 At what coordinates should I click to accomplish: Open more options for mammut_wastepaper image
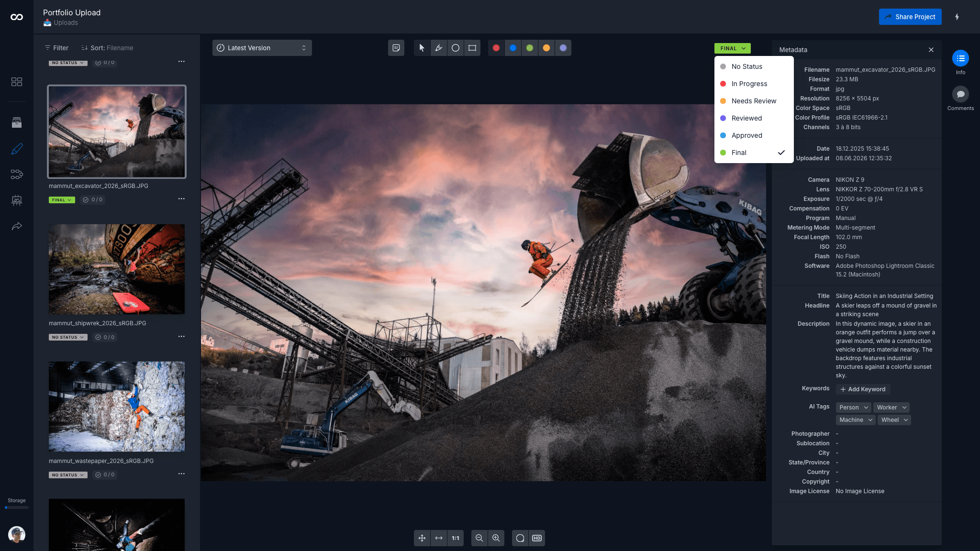(x=181, y=474)
